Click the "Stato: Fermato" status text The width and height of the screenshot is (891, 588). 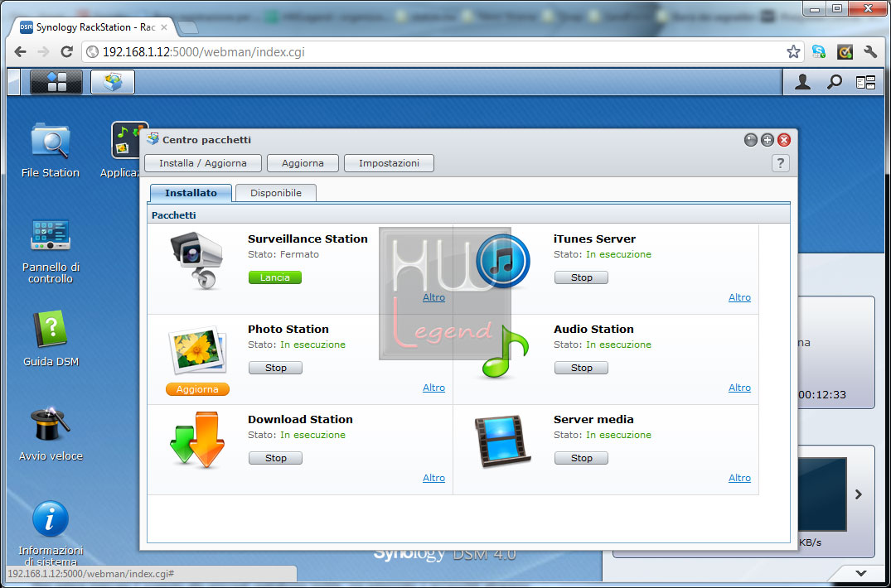coord(283,254)
